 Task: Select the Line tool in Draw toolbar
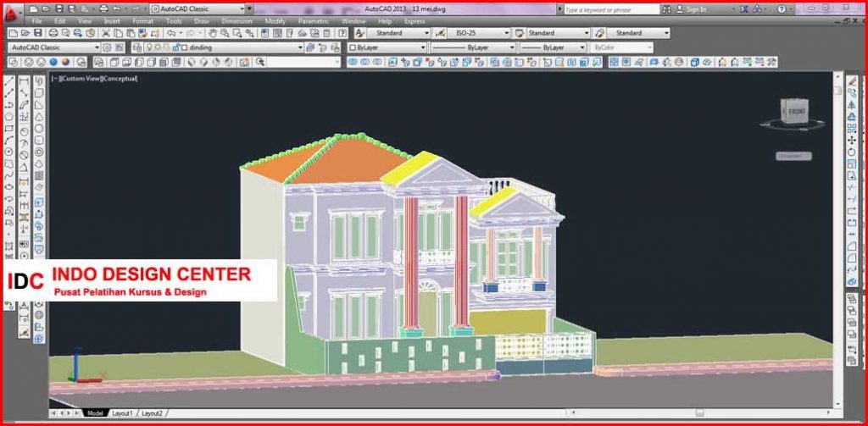tap(8, 81)
